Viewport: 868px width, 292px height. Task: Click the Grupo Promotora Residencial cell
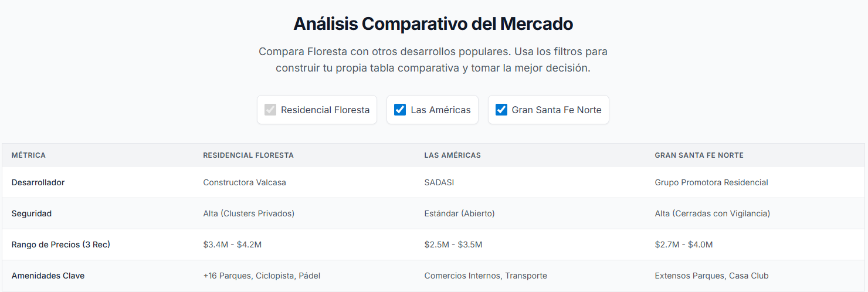[711, 182]
